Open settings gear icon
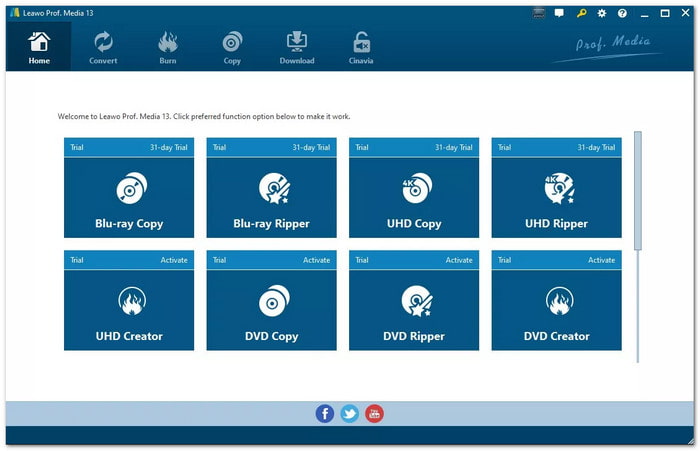The height and width of the screenshot is (451, 700). point(602,13)
